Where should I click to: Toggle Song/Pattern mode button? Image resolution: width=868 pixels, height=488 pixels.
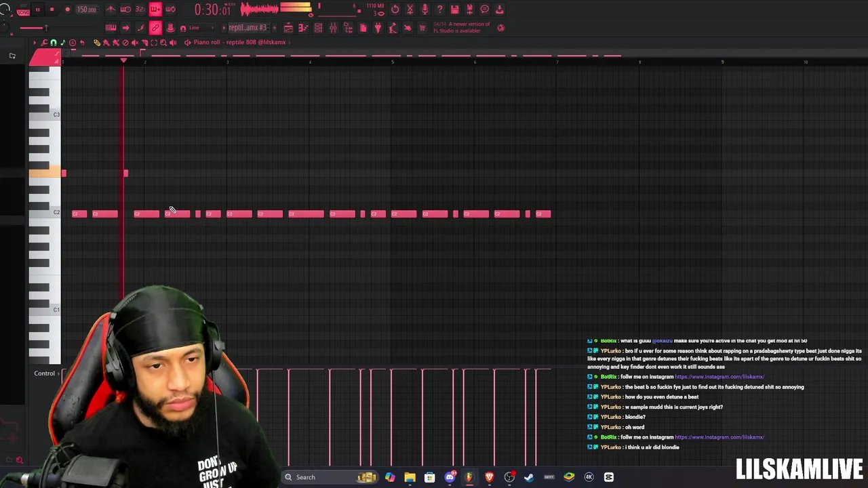click(x=23, y=10)
